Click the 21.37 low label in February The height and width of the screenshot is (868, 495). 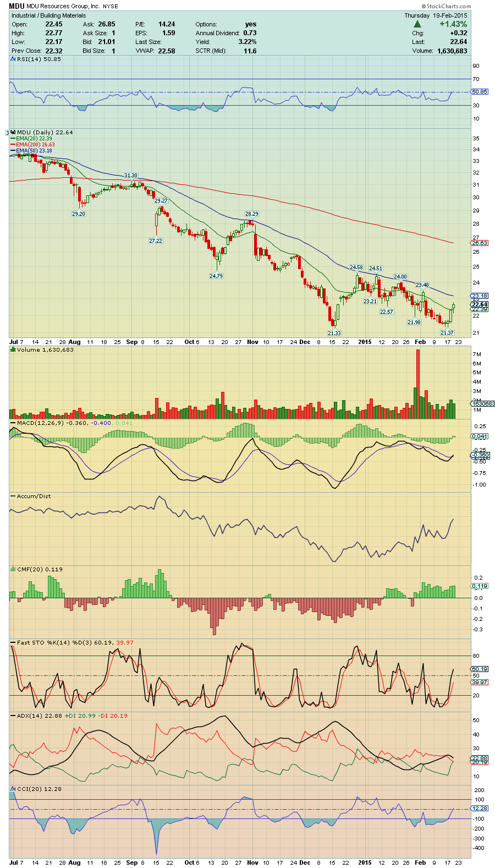click(x=447, y=332)
